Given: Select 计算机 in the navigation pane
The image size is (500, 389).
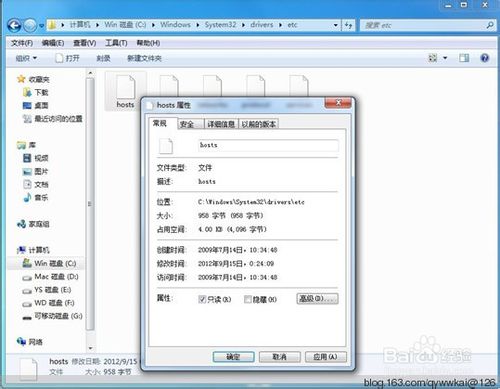Looking at the screenshot, I should [33, 250].
